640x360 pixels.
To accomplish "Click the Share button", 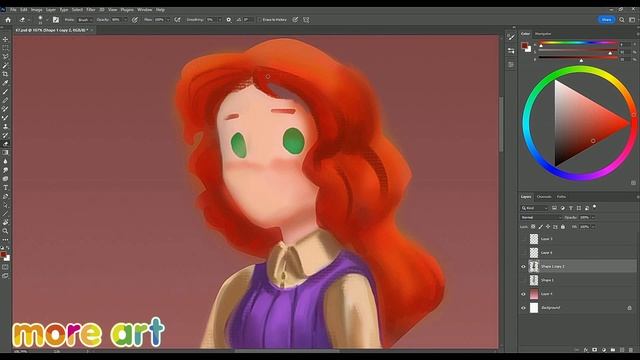I will pos(607,20).
